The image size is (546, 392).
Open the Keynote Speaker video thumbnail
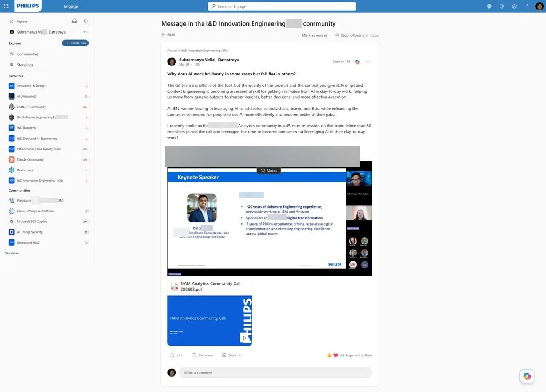point(270,219)
